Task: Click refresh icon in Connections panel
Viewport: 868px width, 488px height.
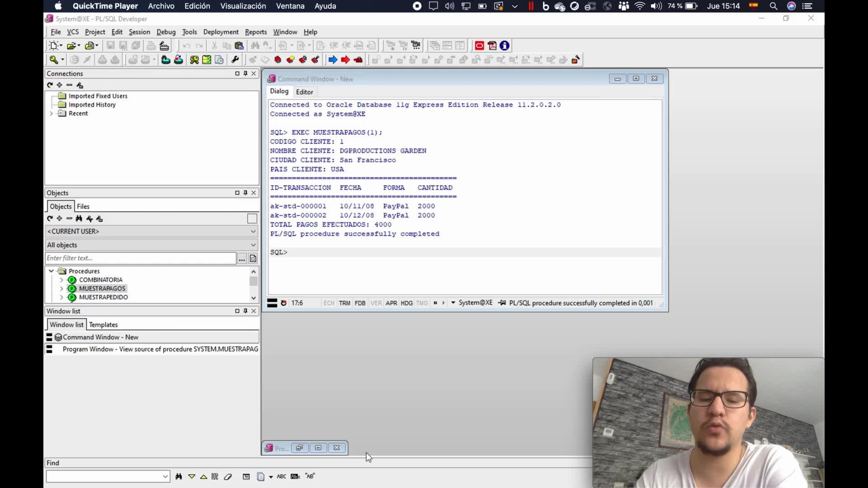Action: 50,85
